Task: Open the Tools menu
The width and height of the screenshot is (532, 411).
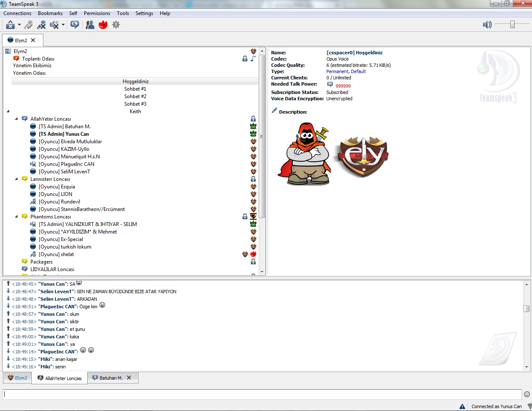Action: pos(123,13)
